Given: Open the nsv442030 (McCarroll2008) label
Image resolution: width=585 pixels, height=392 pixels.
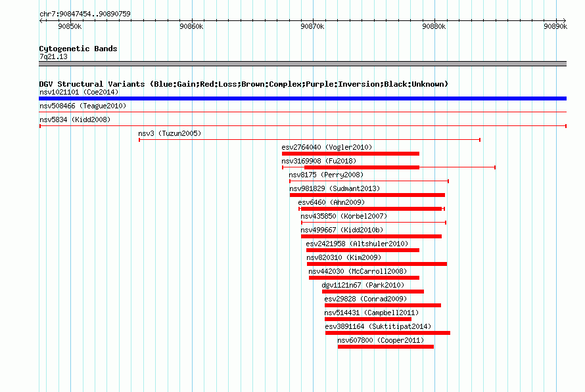Looking at the screenshot, I should [x=358, y=271].
